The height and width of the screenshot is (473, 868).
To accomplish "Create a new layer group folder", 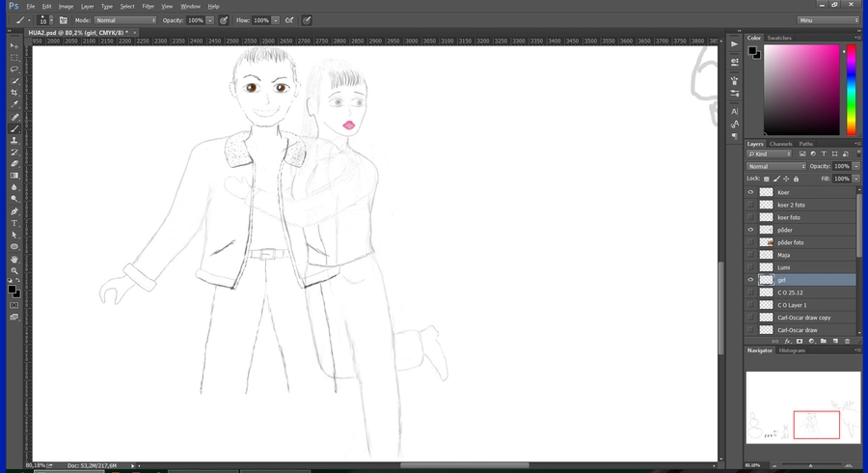I will 824,341.
